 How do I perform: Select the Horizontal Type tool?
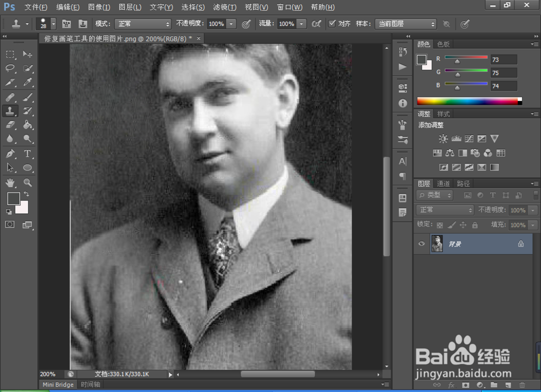click(x=27, y=154)
